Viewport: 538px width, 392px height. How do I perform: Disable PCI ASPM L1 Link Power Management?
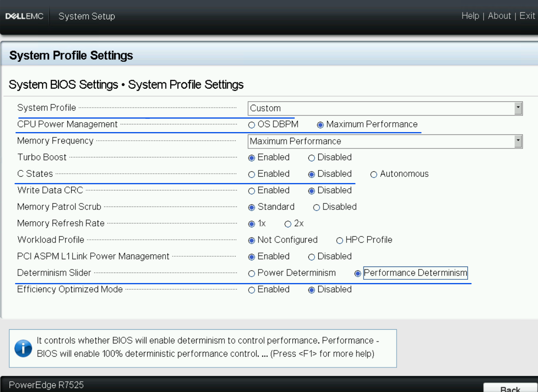pos(311,257)
